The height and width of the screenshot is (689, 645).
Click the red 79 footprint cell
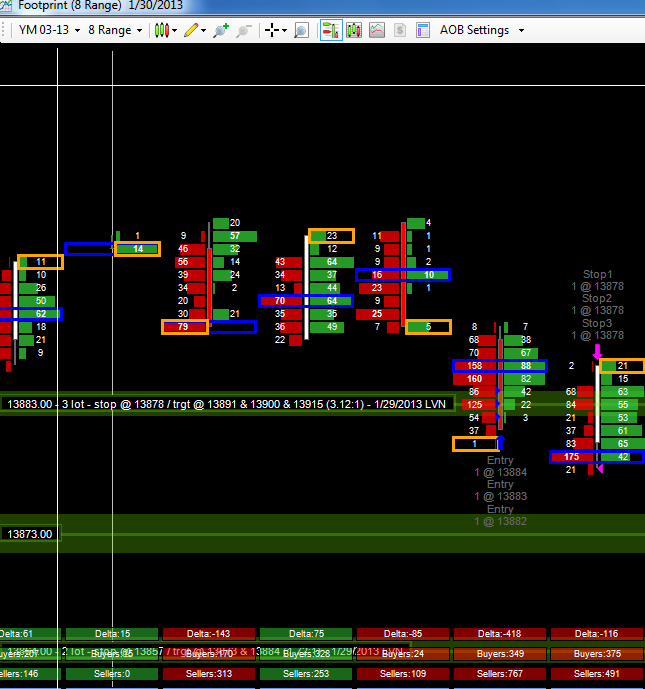185,327
